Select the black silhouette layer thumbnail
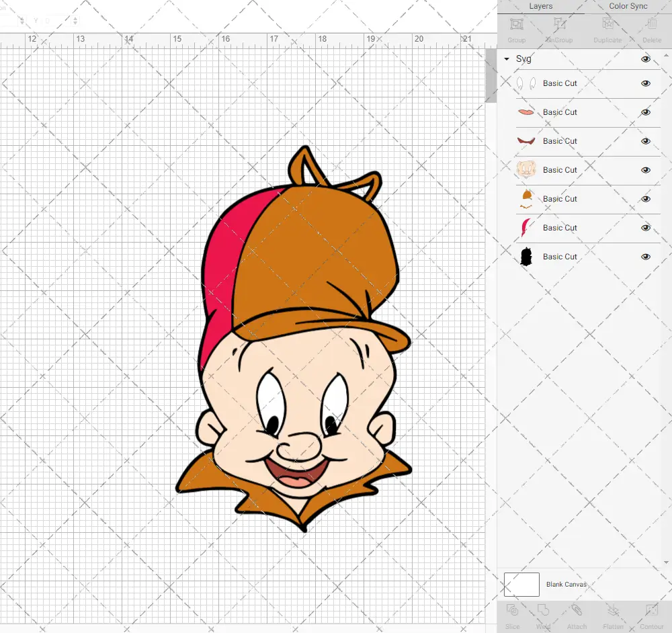Viewport: 672px width, 633px height. click(526, 257)
